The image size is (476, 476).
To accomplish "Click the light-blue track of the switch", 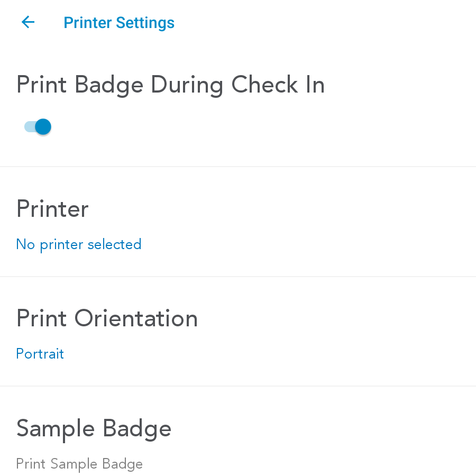I will click(29, 127).
